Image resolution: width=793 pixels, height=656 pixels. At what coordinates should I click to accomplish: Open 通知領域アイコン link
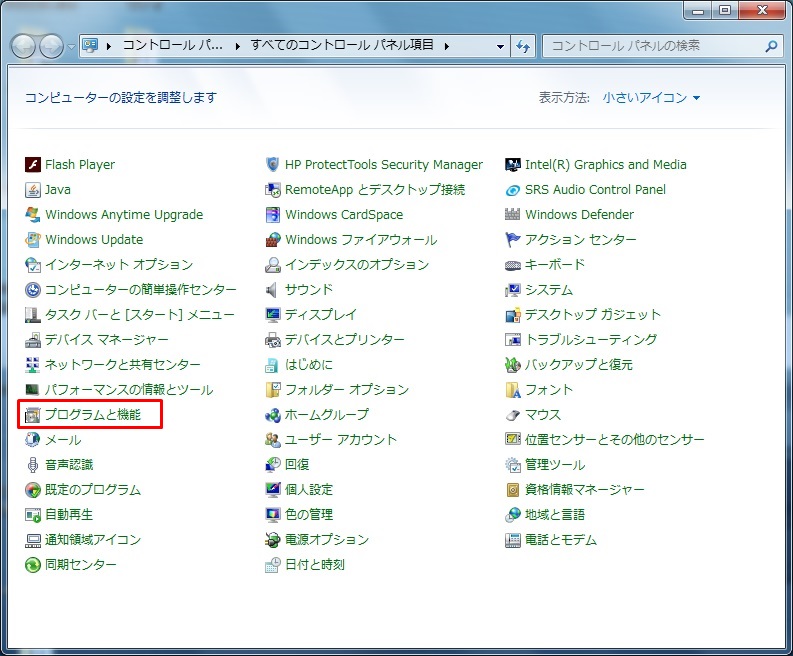coord(93,540)
